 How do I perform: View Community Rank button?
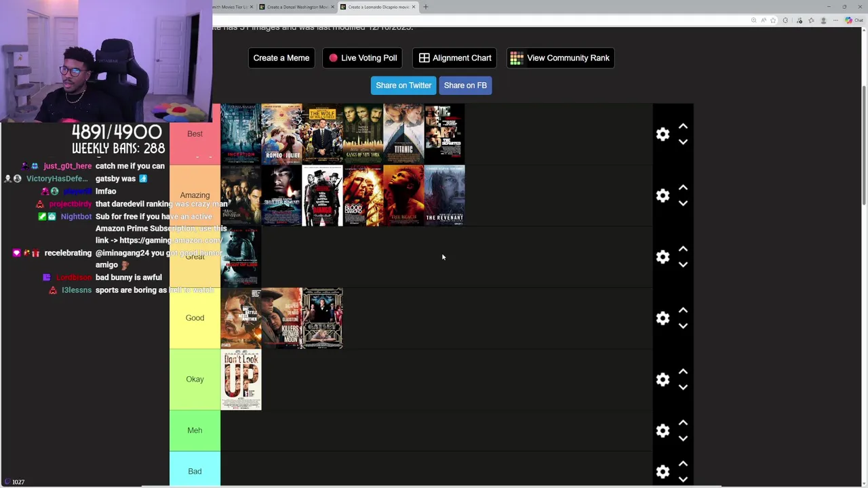(560, 58)
